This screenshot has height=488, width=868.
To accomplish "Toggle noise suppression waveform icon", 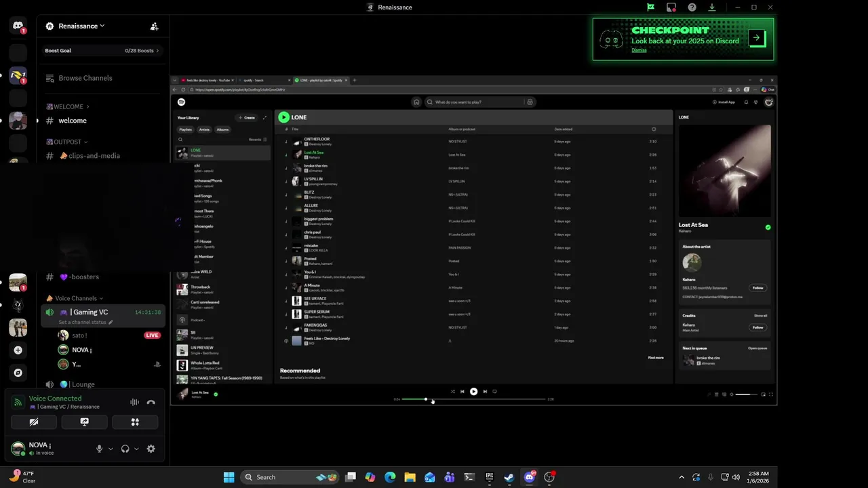I will click(x=134, y=402).
